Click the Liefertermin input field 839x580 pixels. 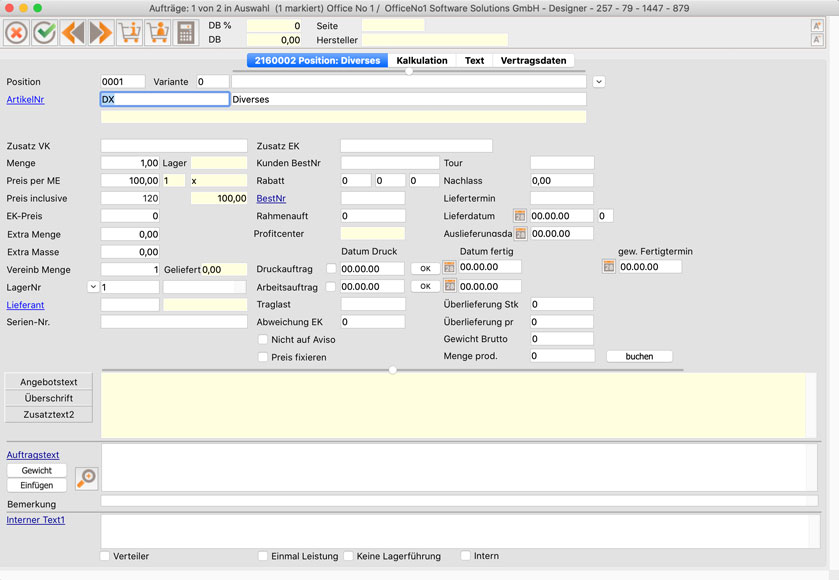pos(562,198)
